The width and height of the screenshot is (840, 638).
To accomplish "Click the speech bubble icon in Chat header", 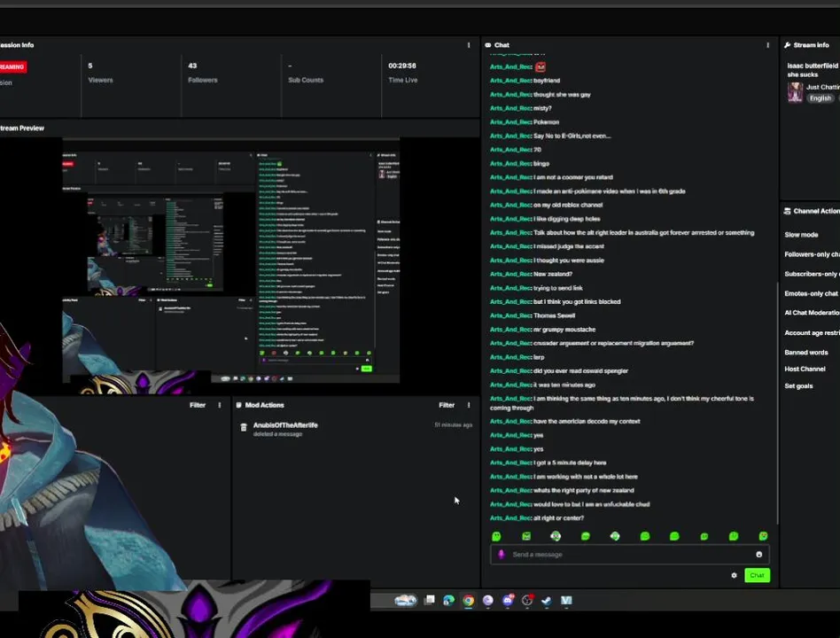I will click(x=488, y=45).
